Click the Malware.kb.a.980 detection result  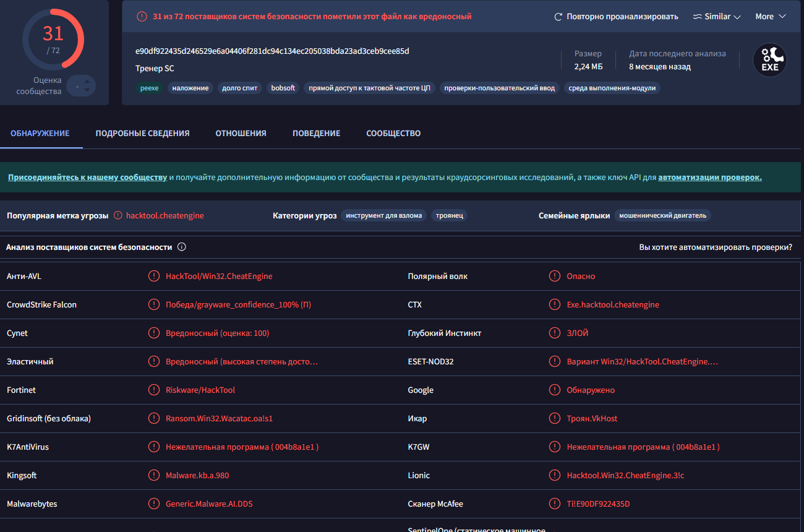197,475
